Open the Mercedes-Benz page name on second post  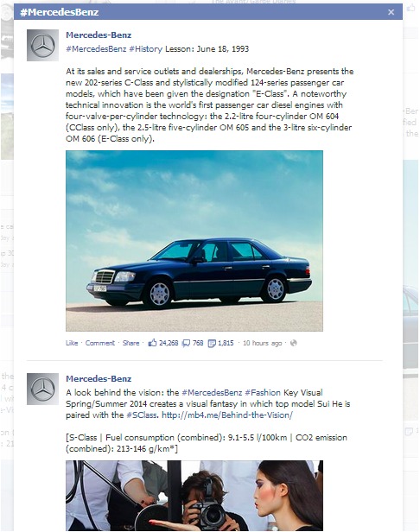coord(99,378)
